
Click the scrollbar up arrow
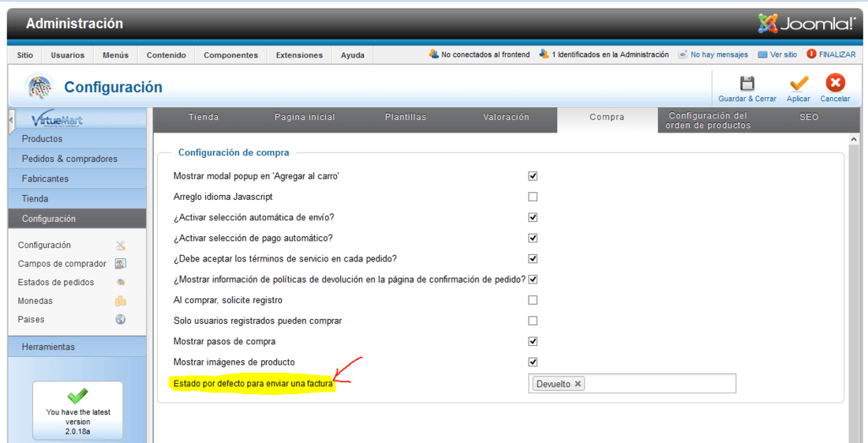853,139
